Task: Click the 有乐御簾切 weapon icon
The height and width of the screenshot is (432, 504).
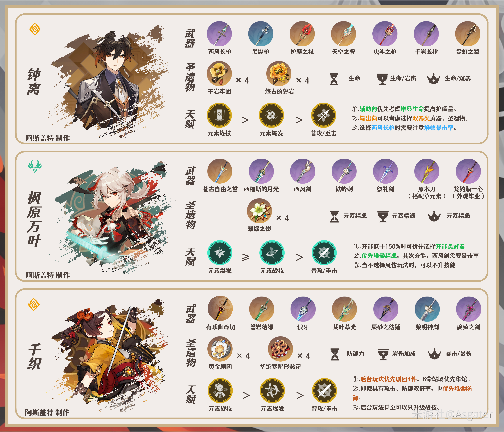Action: pos(220,309)
